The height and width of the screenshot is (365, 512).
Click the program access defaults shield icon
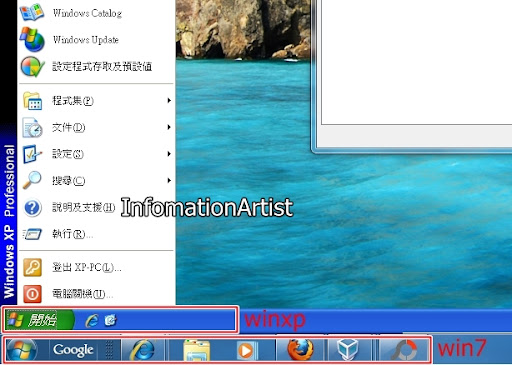pos(32,66)
